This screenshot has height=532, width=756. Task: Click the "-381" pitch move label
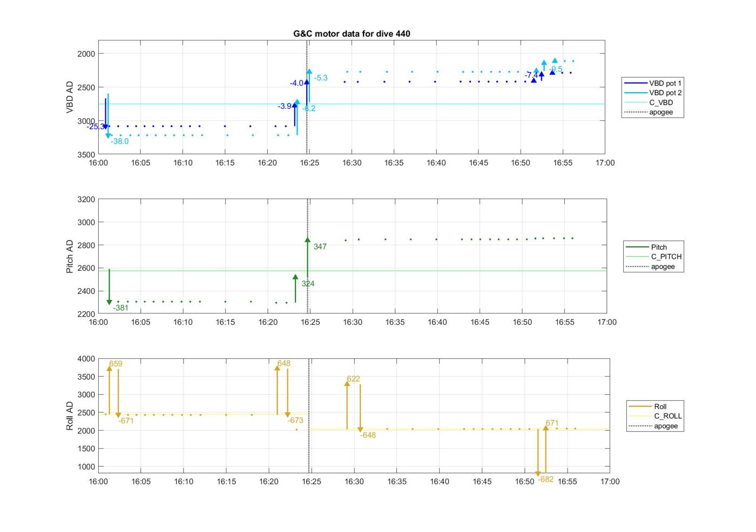point(121,308)
